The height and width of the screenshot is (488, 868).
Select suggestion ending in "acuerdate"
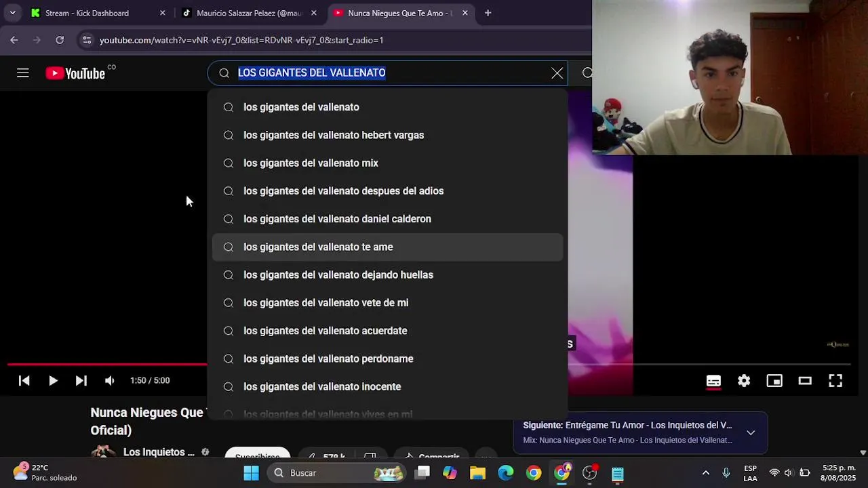(387, 331)
